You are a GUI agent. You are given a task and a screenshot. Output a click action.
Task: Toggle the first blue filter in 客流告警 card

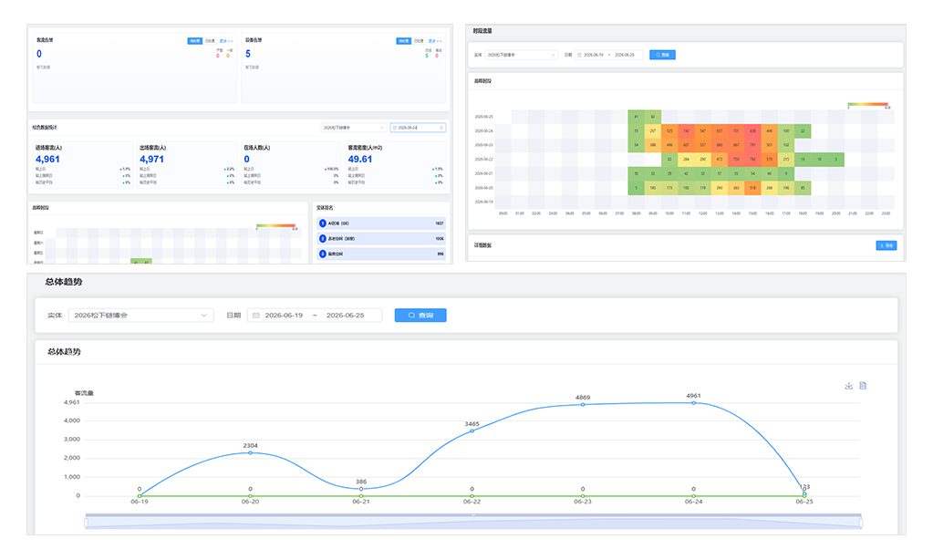tap(194, 41)
